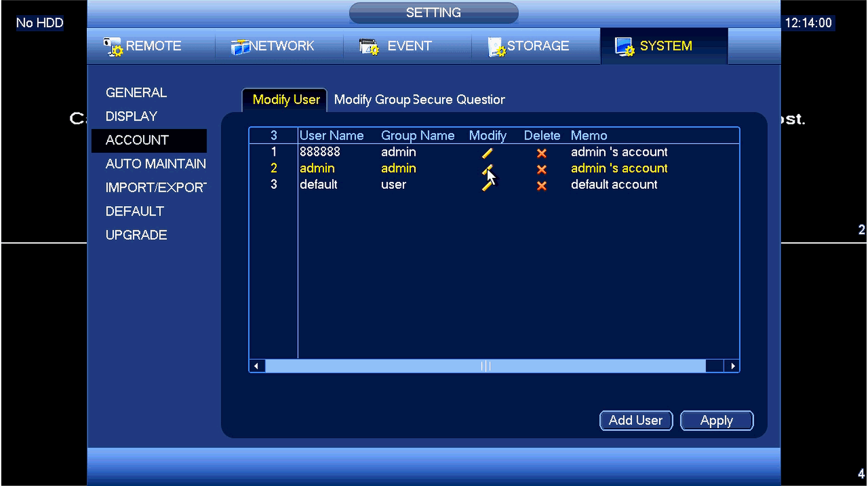Click the horizontal scrollbar thumb
868x486 pixels.
tap(485, 366)
